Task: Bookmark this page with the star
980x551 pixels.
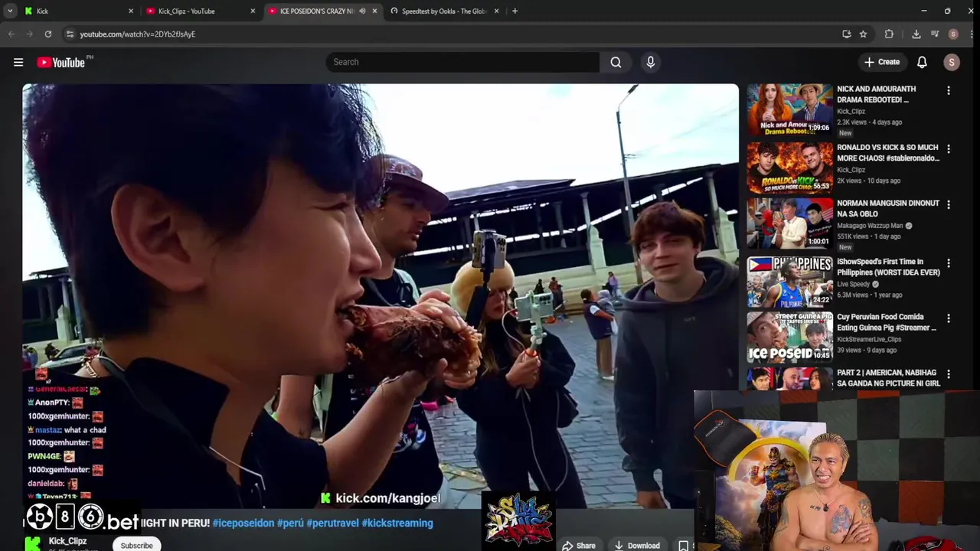Action: point(863,34)
